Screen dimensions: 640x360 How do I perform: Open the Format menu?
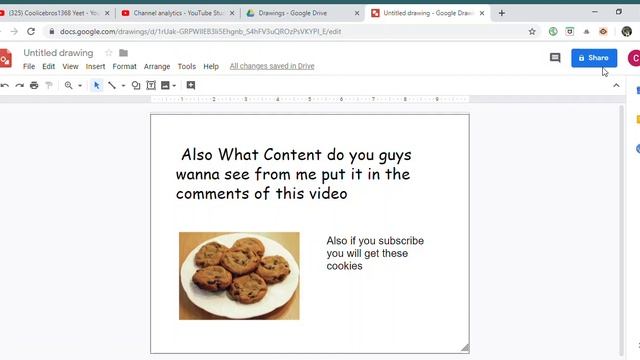pos(124,66)
